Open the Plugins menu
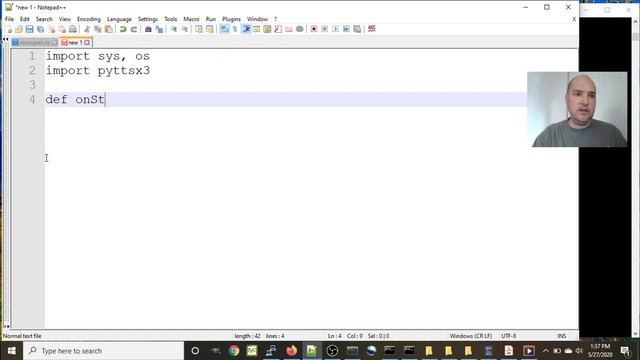640x360 pixels. coord(231,19)
